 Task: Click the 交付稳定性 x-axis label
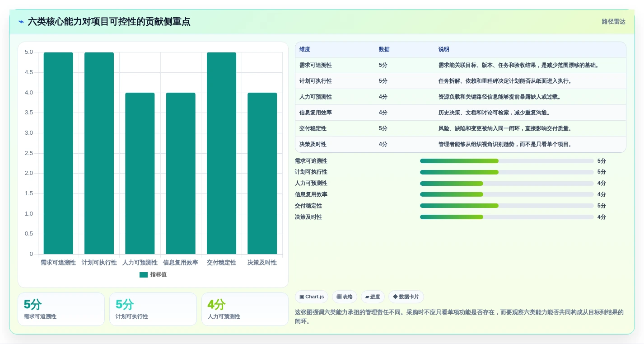pos(221,263)
